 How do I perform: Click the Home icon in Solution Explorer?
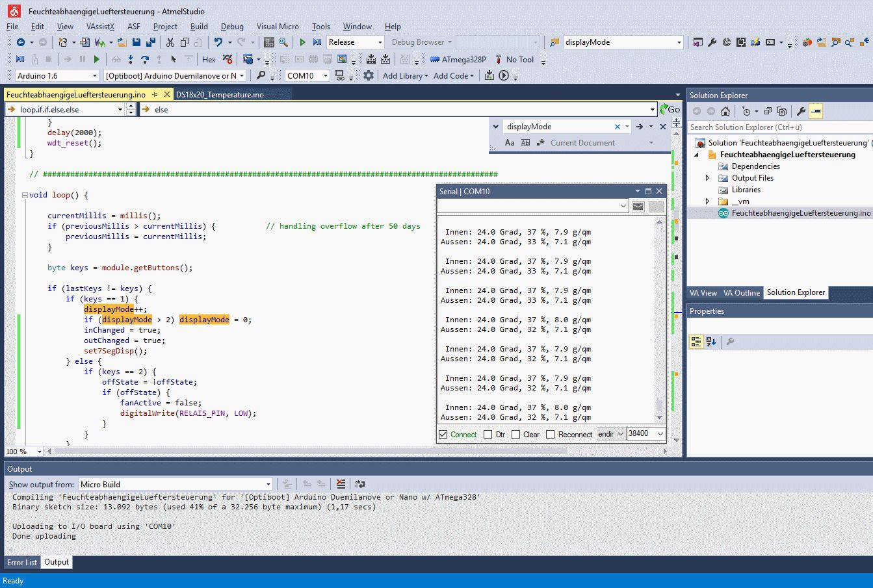click(725, 111)
